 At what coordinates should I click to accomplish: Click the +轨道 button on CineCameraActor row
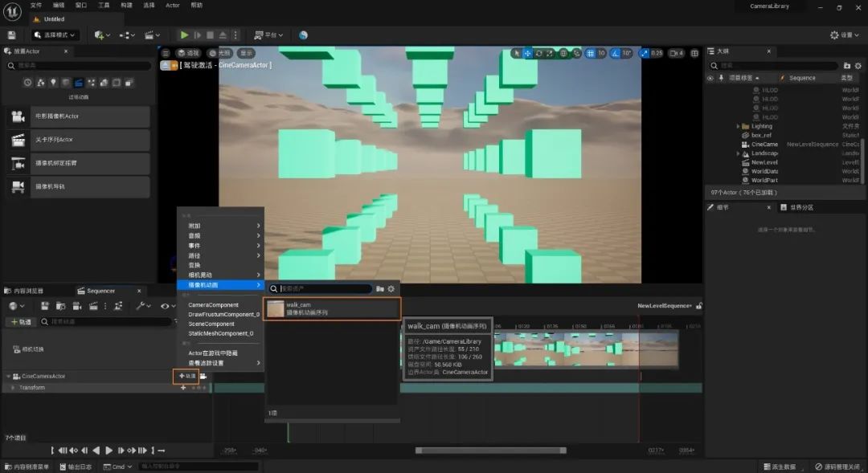(186, 376)
